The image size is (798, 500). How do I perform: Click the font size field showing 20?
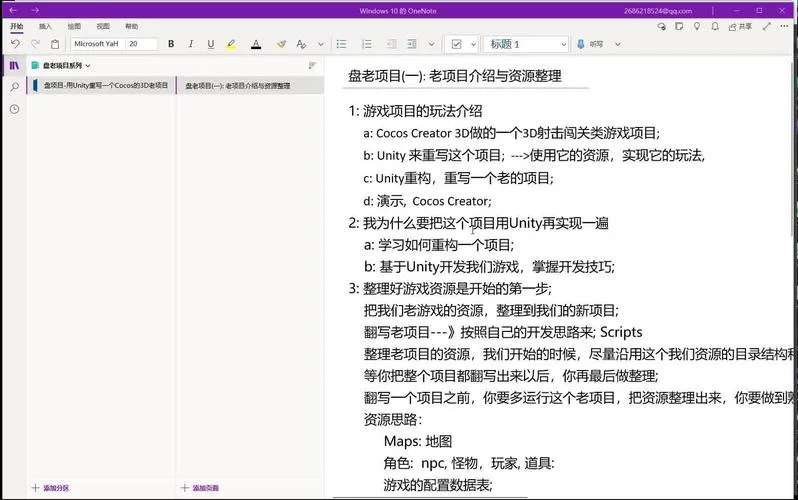pos(141,44)
